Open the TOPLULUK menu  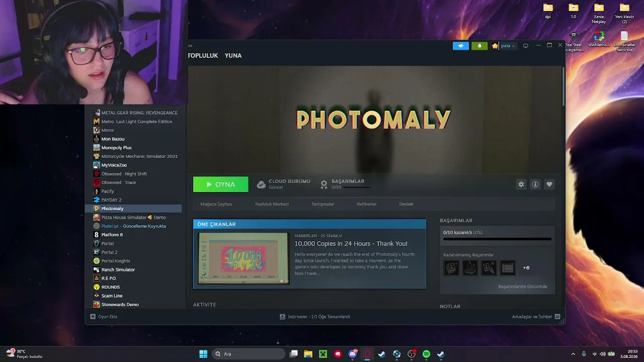click(203, 56)
